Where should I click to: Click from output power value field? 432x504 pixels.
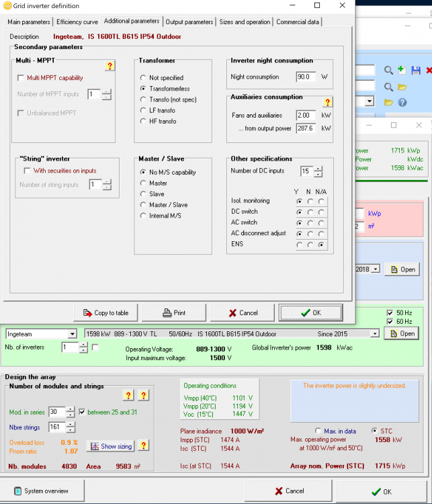306,128
